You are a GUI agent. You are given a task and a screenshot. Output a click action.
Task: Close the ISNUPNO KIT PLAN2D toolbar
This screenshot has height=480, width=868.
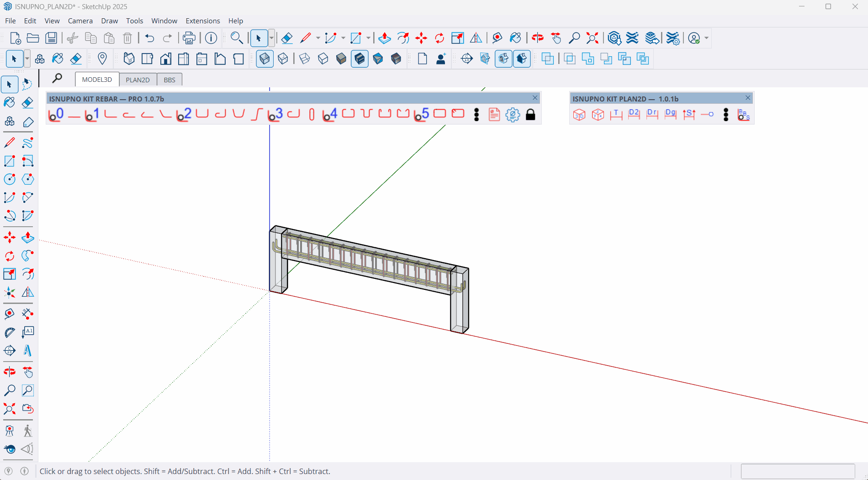748,98
